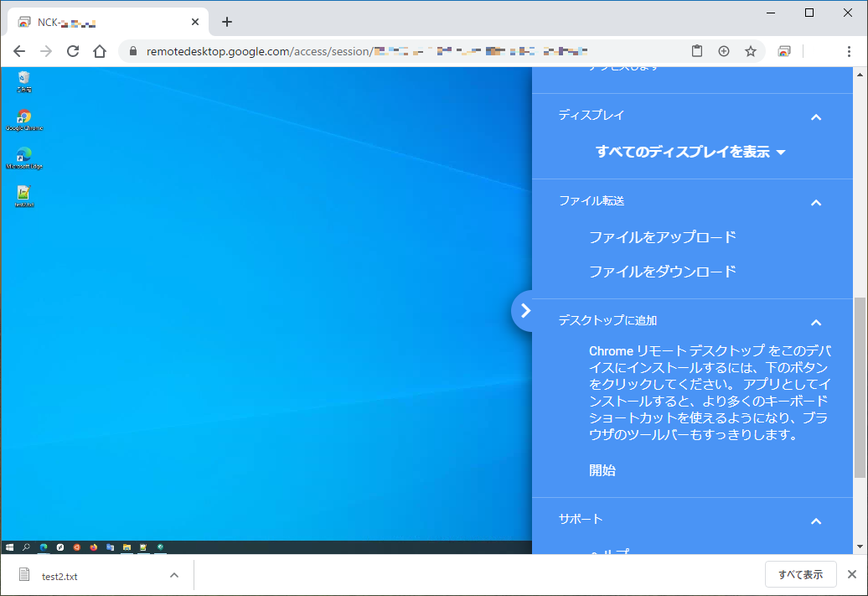Reload the remote desktop page
Image resolution: width=868 pixels, height=596 pixels.
point(73,51)
